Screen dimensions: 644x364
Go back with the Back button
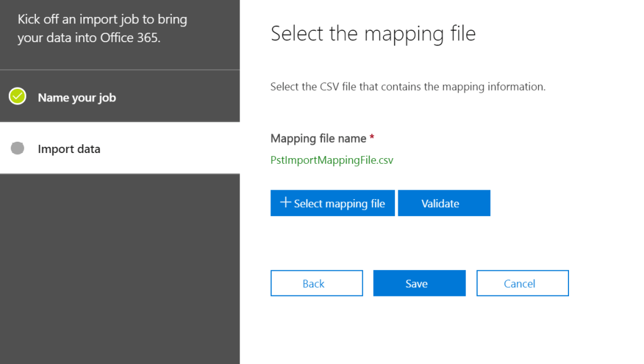[x=316, y=283]
